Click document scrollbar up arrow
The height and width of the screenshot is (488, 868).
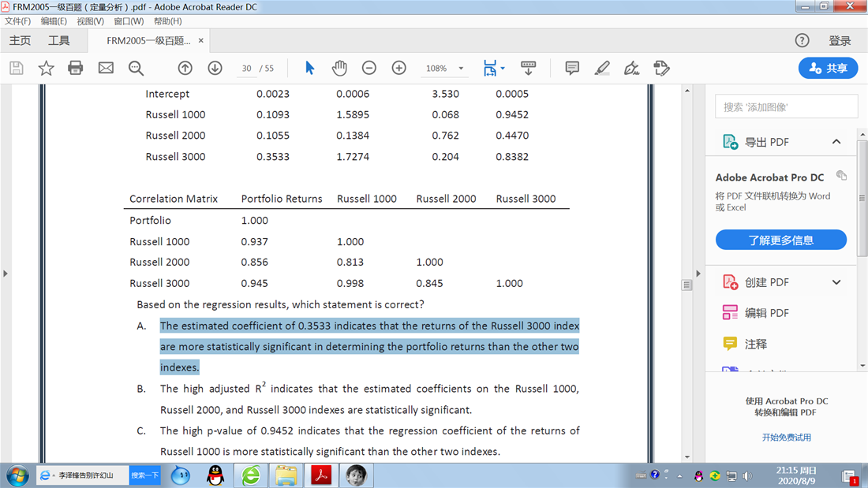pyautogui.click(x=687, y=91)
